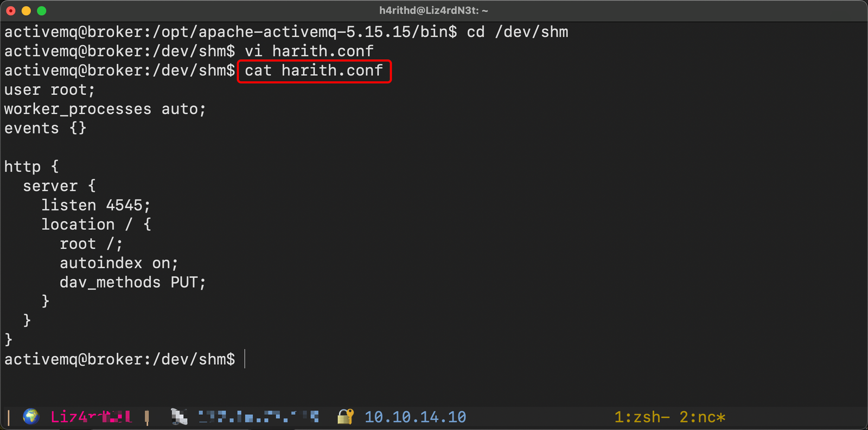Select tmux window 2:nc
Viewport: 868px width, 430px height.
[702, 417]
